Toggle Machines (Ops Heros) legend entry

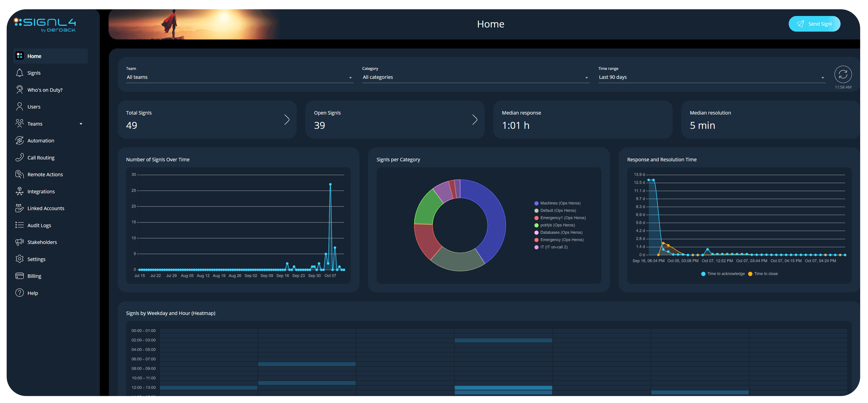point(557,203)
